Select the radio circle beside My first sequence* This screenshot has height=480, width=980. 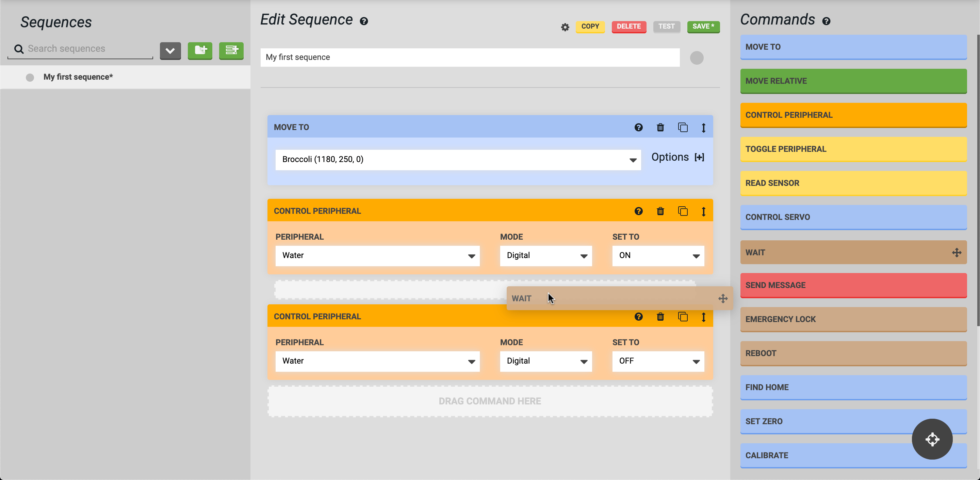[30, 77]
